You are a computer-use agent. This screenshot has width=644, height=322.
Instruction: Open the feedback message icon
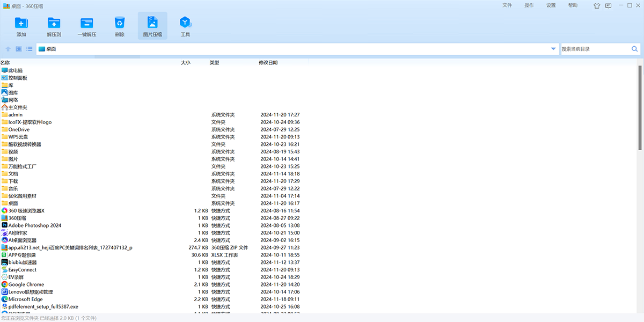point(608,6)
